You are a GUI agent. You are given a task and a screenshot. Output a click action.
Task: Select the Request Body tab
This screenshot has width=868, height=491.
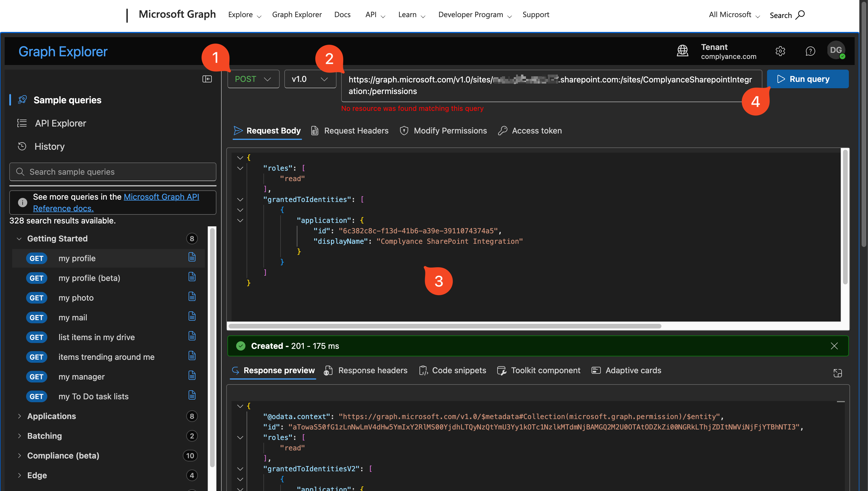tap(267, 131)
